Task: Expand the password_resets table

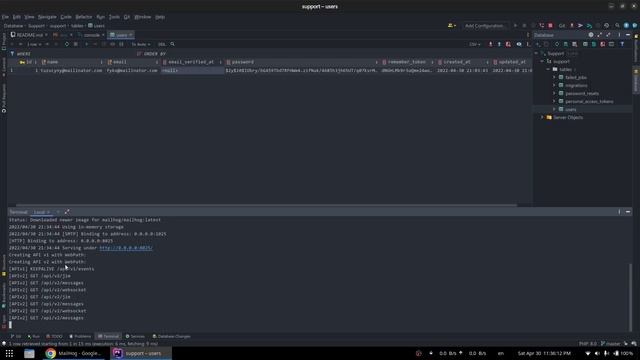Action: [554, 93]
